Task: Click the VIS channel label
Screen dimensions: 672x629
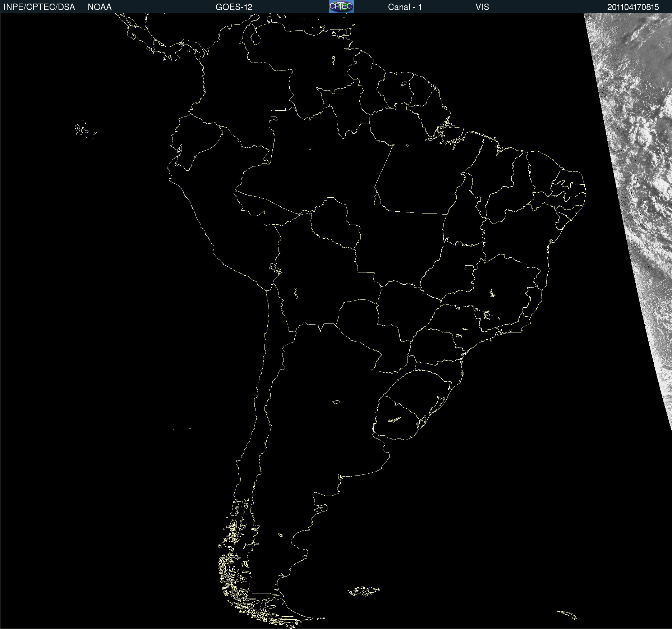Action: [x=482, y=7]
